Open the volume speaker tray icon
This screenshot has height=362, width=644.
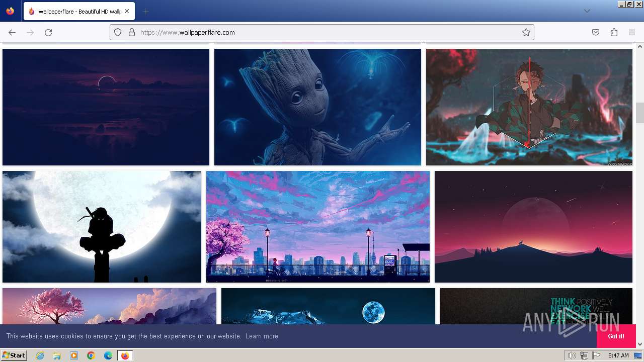coord(572,355)
